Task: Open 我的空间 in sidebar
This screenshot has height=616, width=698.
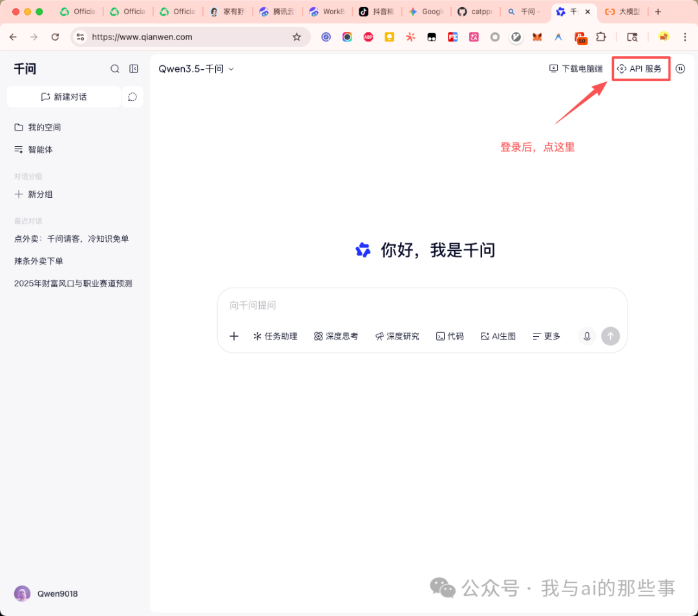Action: coord(37,127)
